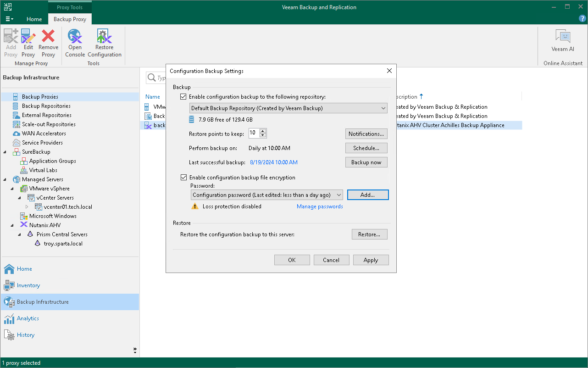Collapse the Prism Central Servers node
The height and width of the screenshot is (368, 588).
coord(20,234)
